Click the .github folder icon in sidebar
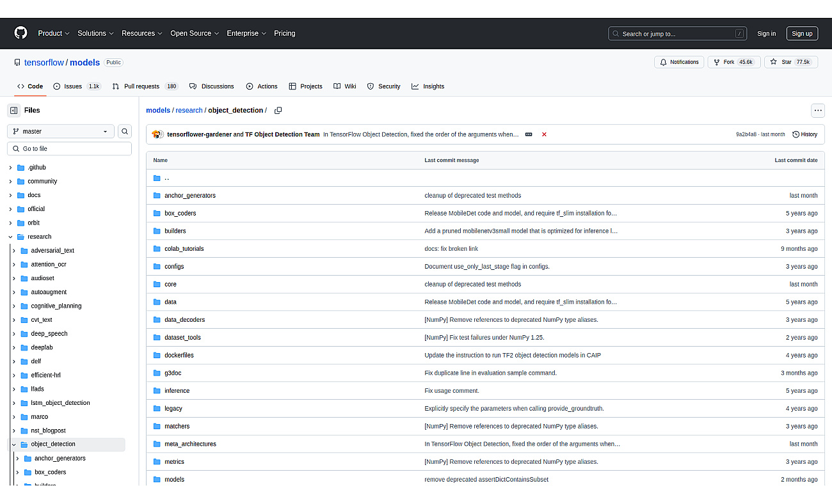 coord(21,168)
